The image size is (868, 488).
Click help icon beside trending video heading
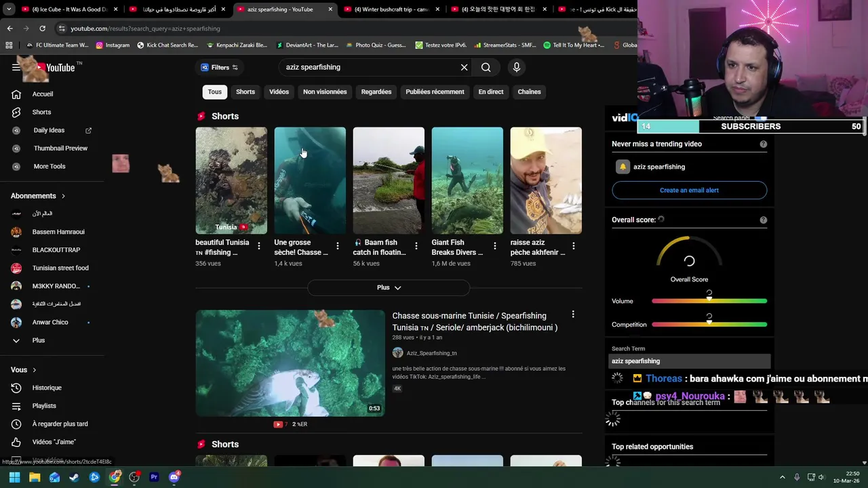pyautogui.click(x=763, y=144)
